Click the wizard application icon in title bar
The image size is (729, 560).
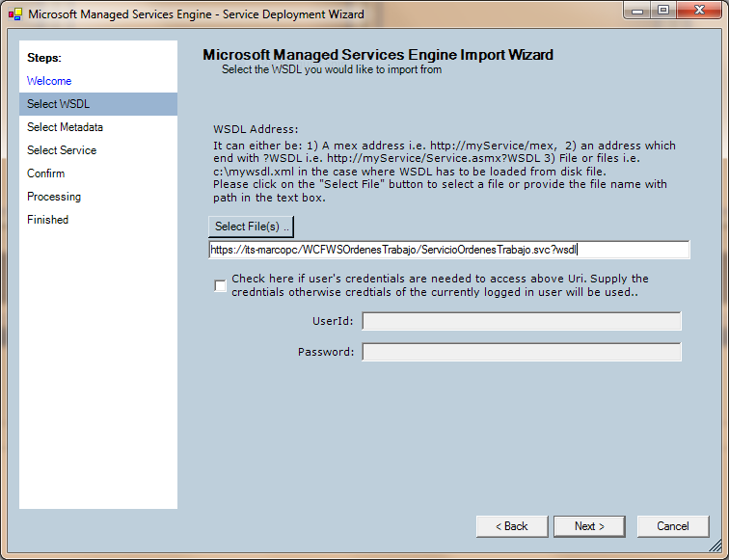[x=14, y=14]
